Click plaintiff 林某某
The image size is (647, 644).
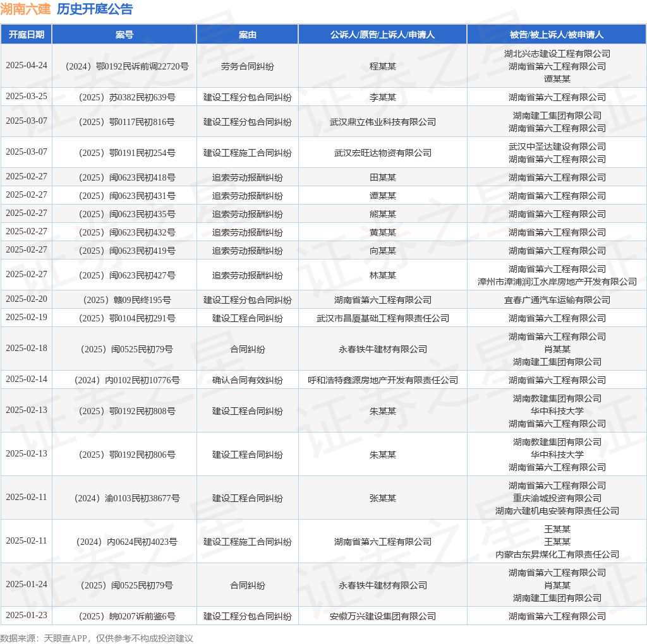[382, 275]
